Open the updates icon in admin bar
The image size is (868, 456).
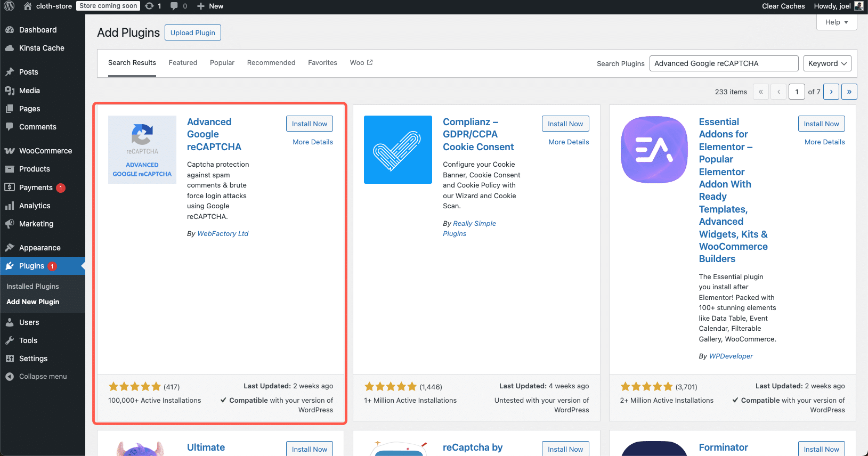point(150,6)
